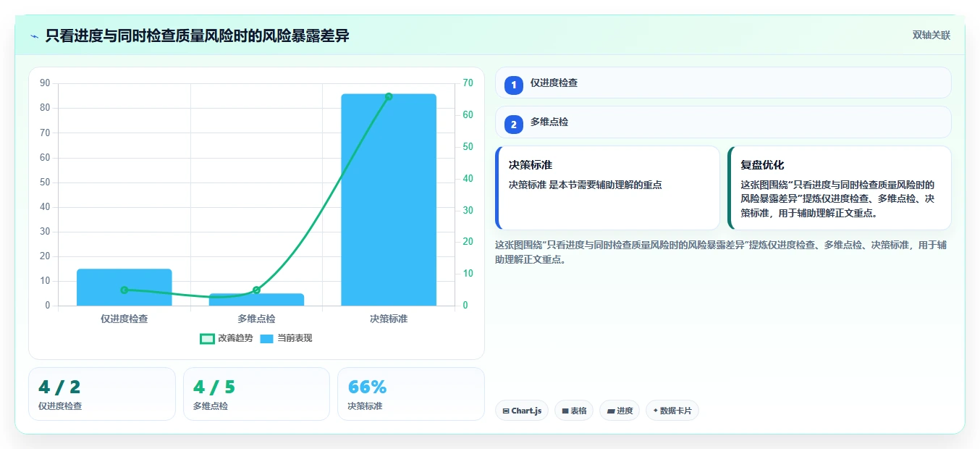Image resolution: width=980 pixels, height=449 pixels.
Task: Select the 4 / 2 仅进度检查 stat card
Action: [x=102, y=394]
